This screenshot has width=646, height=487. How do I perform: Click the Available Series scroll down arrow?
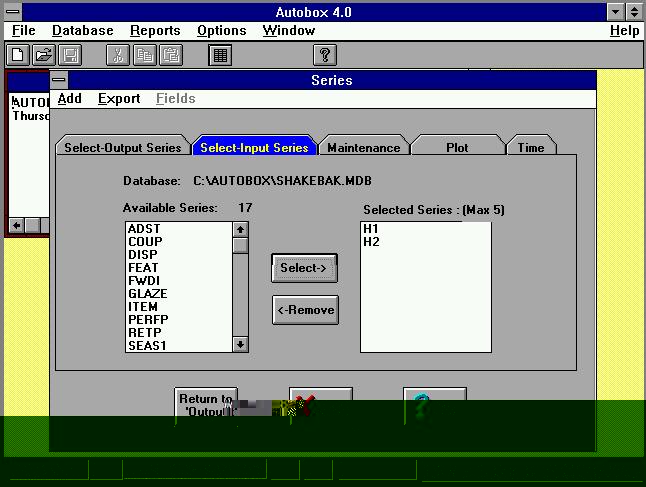[x=241, y=344]
